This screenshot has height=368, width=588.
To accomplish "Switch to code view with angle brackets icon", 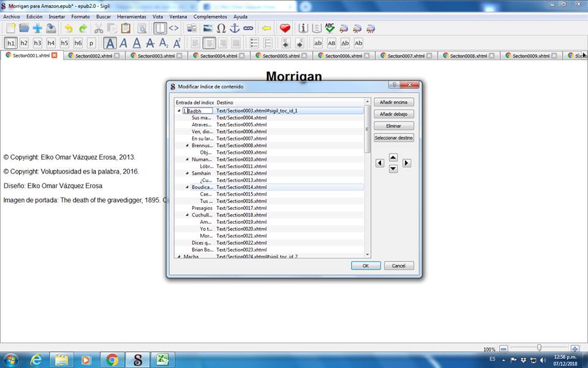I will click(x=174, y=28).
